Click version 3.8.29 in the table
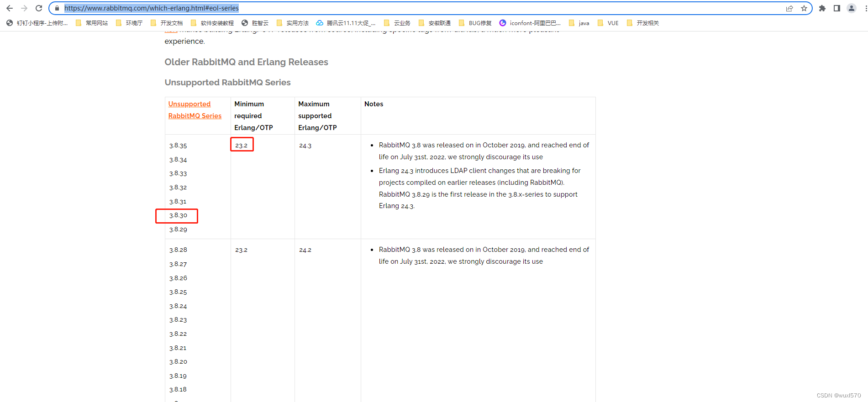The height and width of the screenshot is (402, 868). coord(178,230)
